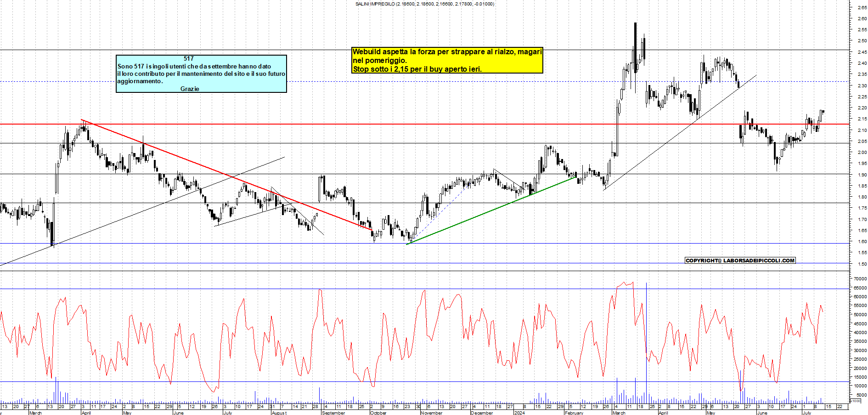The image size is (868, 415).
Task: Click the 55000 volume axis label
Action: point(860,306)
